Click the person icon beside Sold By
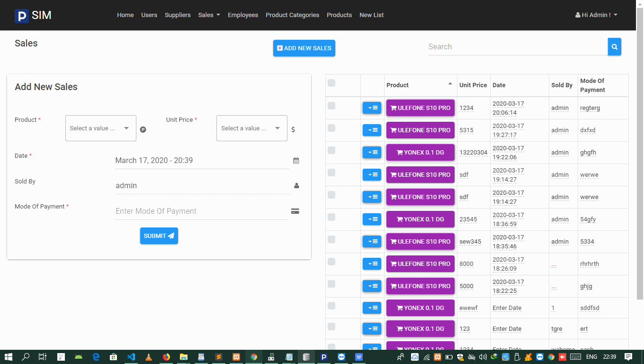This screenshot has width=644, height=364. pos(296,186)
